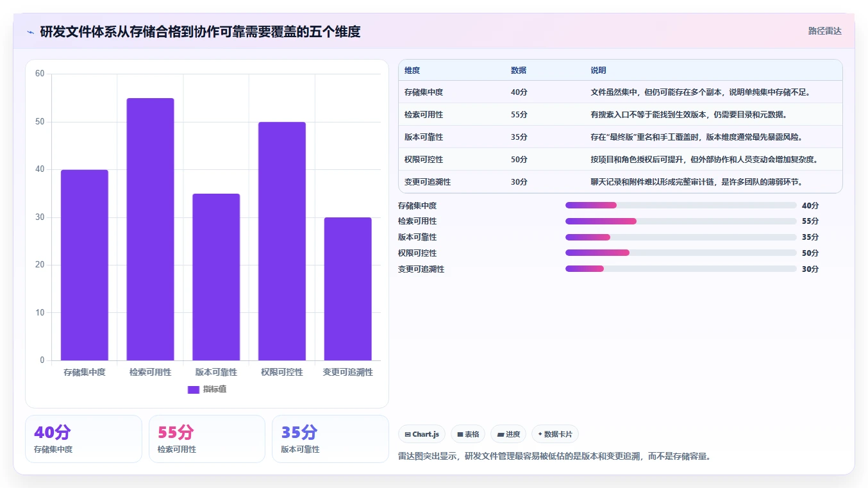Click the 存储集中度 x-axis label
Image resolution: width=868 pixels, height=488 pixels.
click(x=85, y=372)
